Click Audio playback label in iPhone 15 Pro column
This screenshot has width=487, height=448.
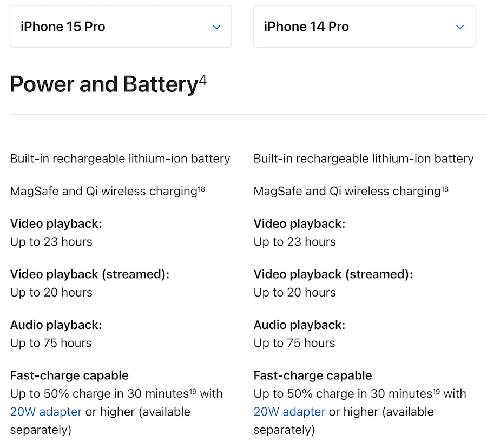point(56,325)
